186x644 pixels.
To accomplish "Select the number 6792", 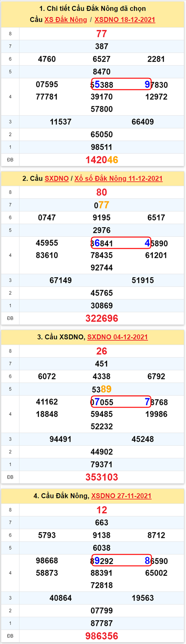I will (156, 376).
